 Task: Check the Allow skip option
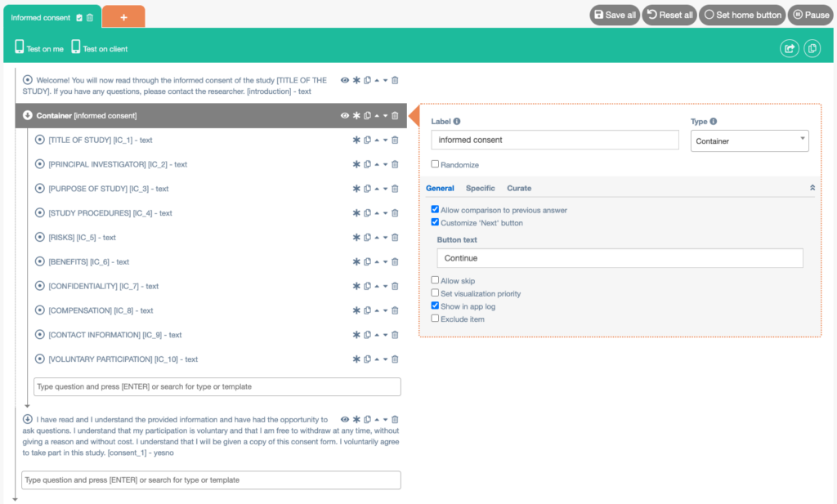click(x=436, y=280)
